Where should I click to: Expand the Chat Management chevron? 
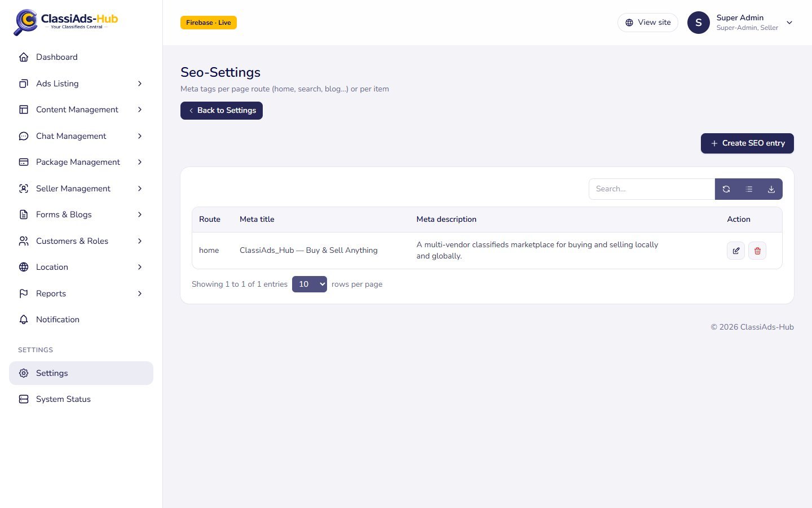pyautogui.click(x=140, y=136)
